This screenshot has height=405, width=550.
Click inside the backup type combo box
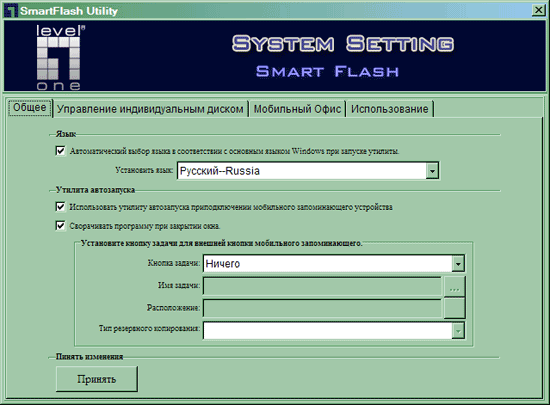(328, 331)
